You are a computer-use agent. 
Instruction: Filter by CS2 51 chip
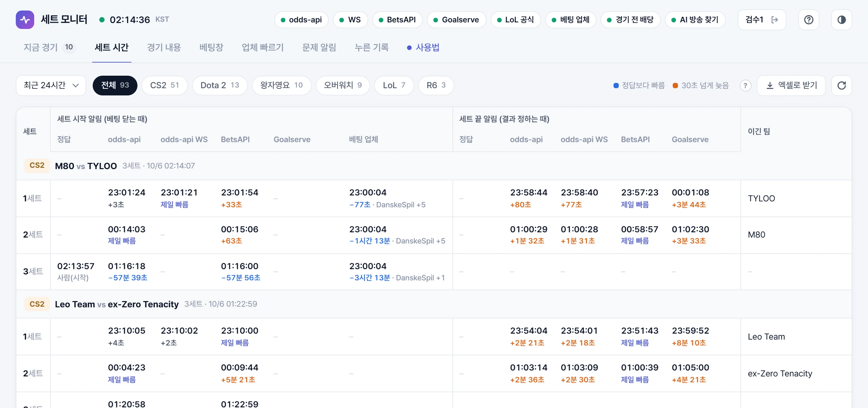coord(164,85)
